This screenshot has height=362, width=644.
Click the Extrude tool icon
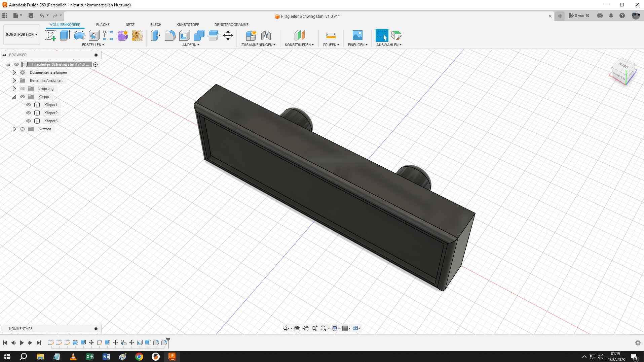[x=65, y=35]
